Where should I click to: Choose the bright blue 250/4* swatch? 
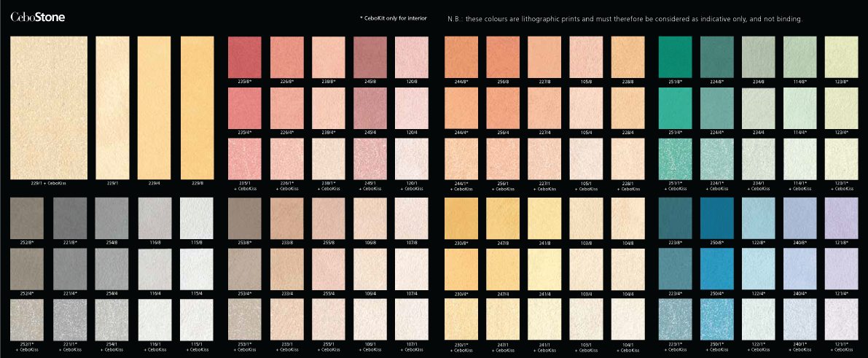(x=717, y=267)
